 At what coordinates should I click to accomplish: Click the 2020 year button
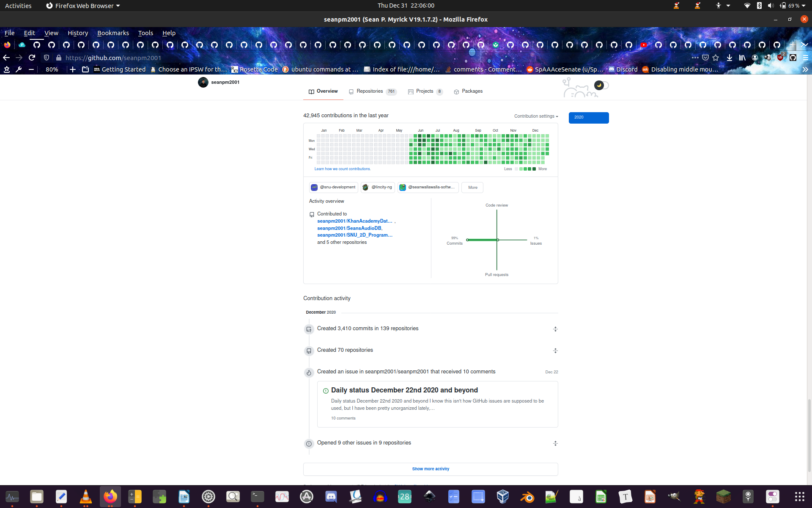(x=589, y=117)
